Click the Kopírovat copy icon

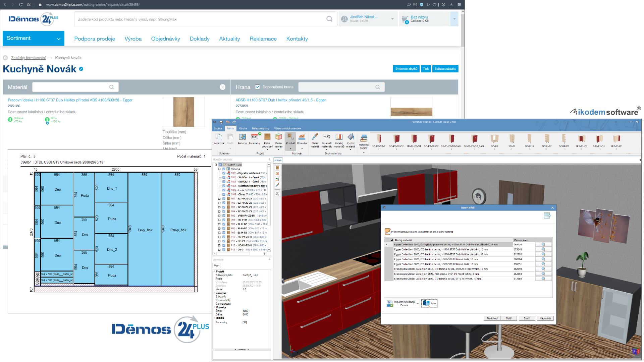219,137
